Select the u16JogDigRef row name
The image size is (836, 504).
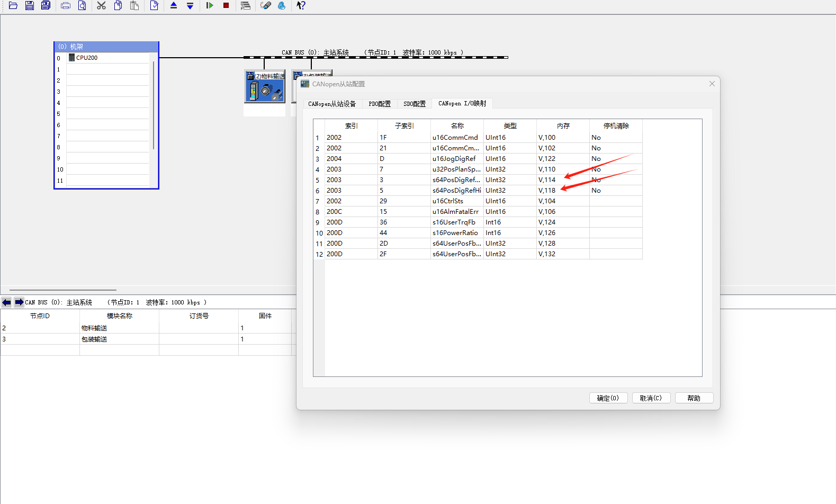point(457,159)
